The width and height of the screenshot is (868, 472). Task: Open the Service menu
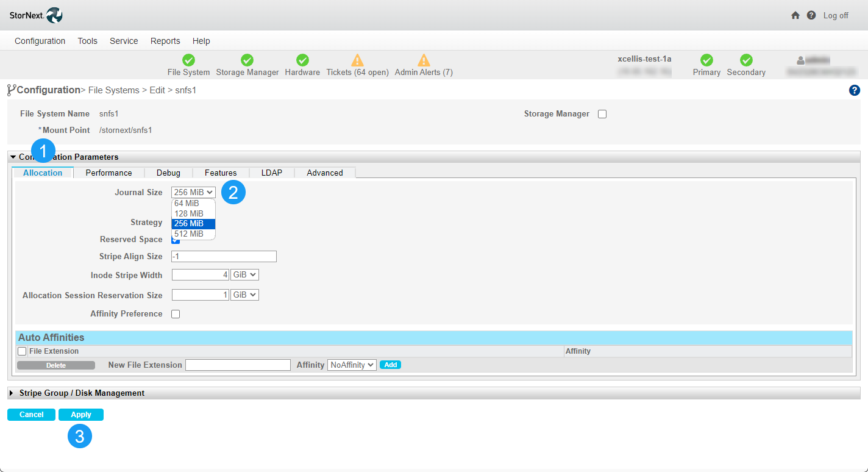click(124, 41)
